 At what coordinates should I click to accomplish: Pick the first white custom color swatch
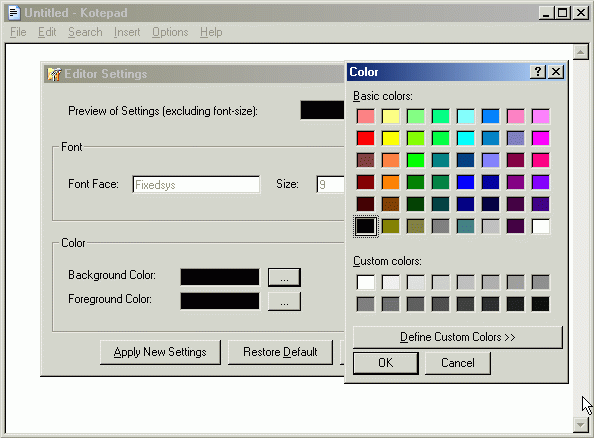coord(366,282)
